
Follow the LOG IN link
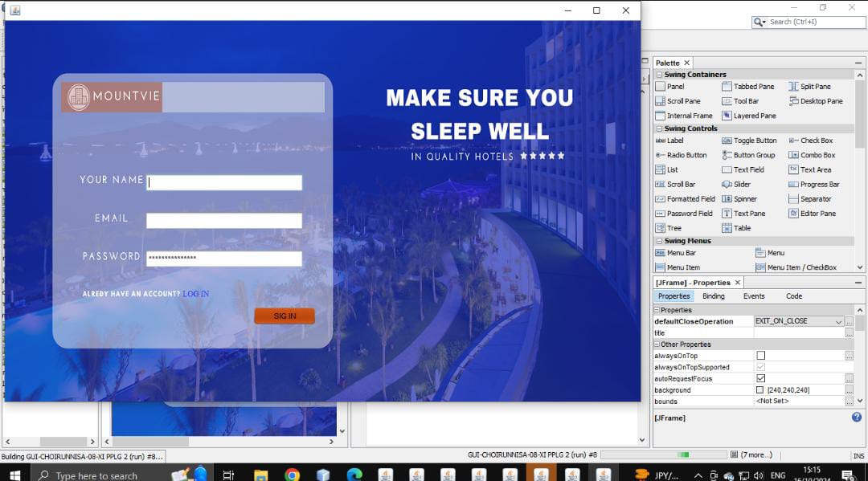point(195,294)
